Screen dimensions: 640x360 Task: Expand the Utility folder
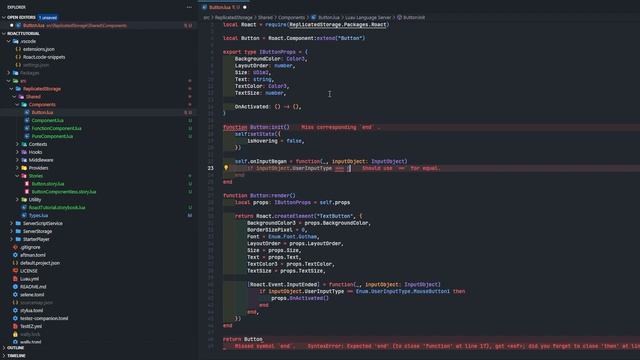click(17, 200)
